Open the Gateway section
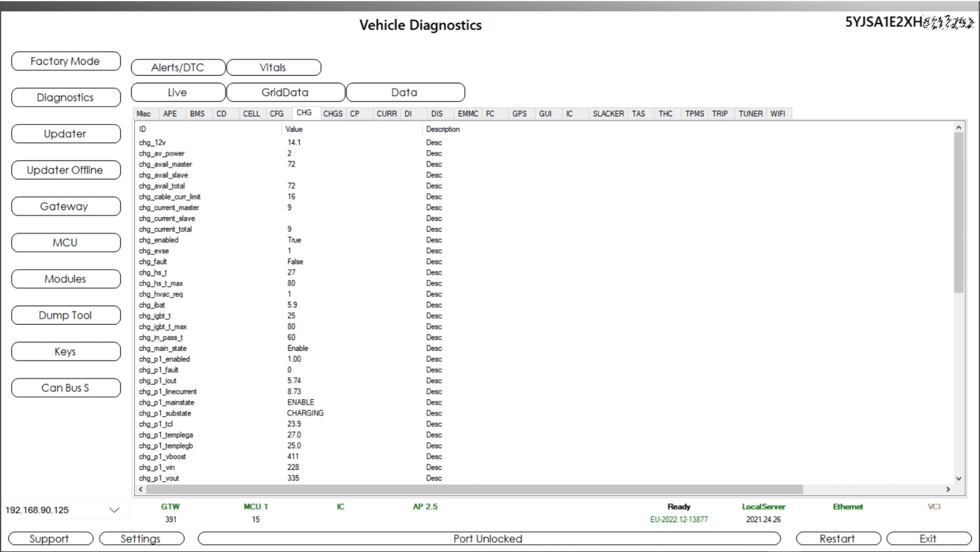The height and width of the screenshot is (552, 980). point(66,207)
